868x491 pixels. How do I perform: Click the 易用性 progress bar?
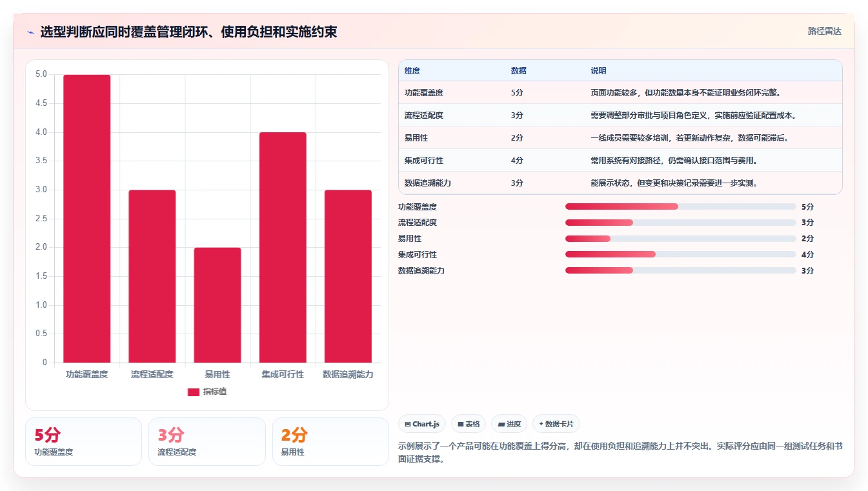(x=681, y=239)
